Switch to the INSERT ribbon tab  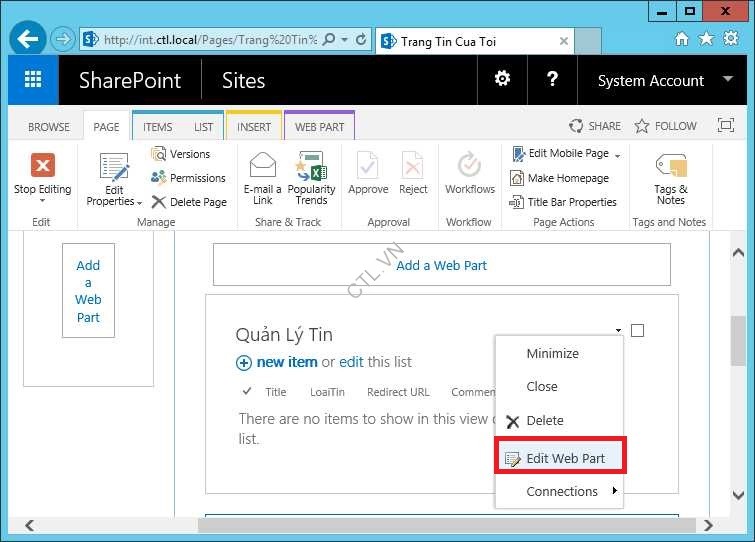[254, 127]
